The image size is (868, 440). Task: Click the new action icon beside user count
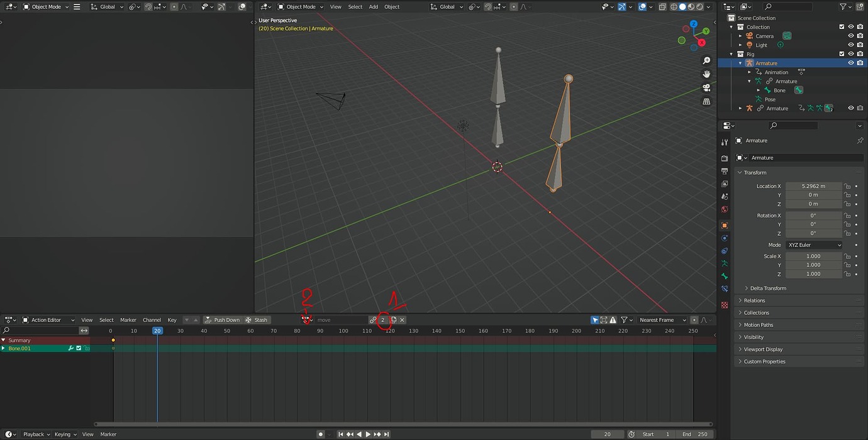(x=394, y=320)
